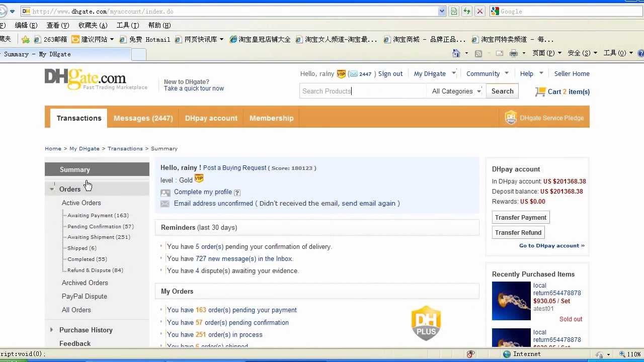Open the Seller Home link

pos(572,73)
